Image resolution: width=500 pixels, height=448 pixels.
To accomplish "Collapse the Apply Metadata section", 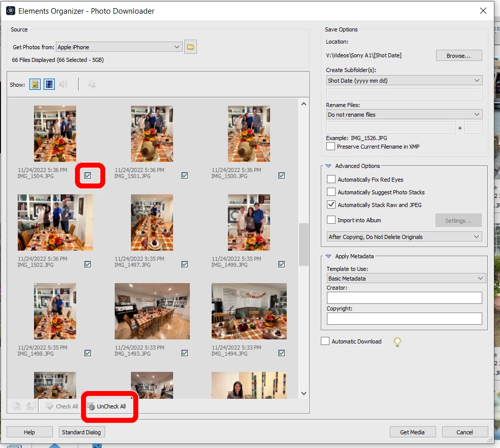I will point(328,256).
